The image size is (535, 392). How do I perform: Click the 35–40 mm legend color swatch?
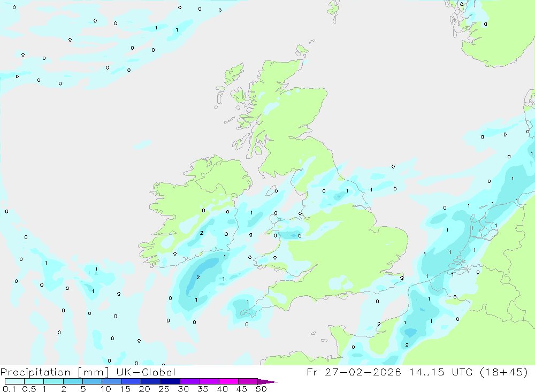coord(209,381)
